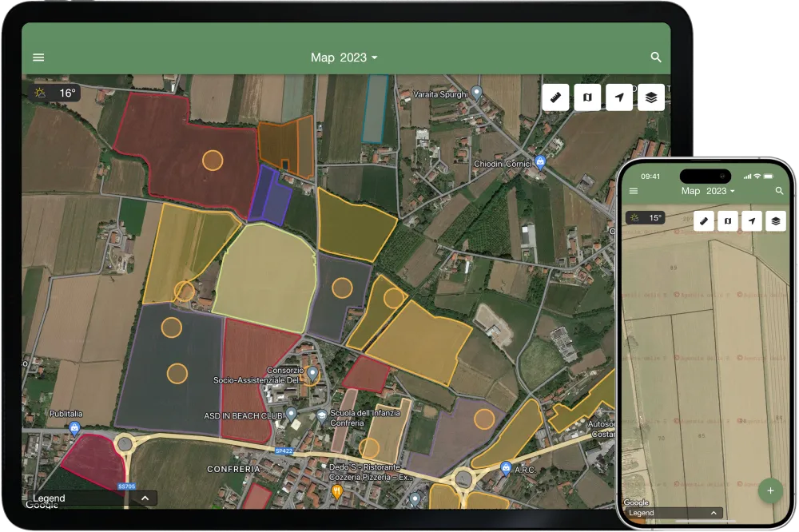799x532 pixels.
Task: Click the Chiodini Cornici shop pin
Action: tap(540, 163)
